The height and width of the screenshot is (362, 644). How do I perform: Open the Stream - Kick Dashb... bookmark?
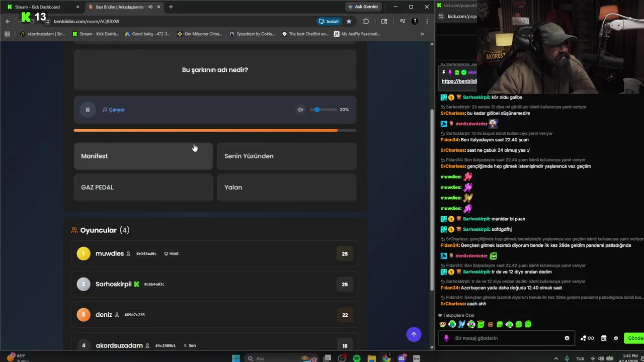[96, 34]
